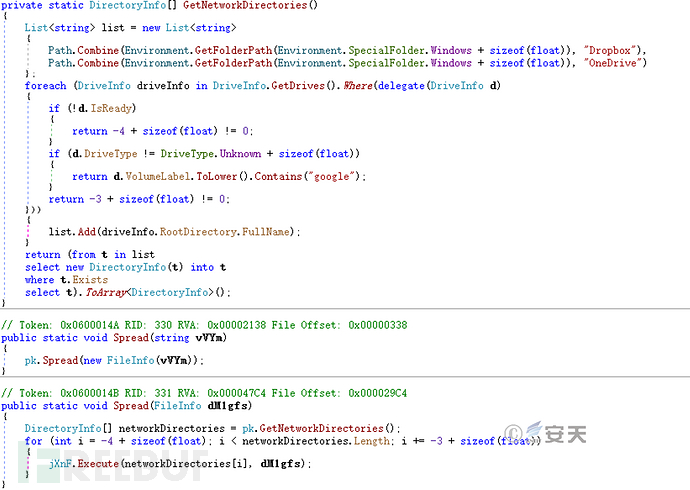Click token value 0x0600014A
This screenshot has height=490, width=690.
pyautogui.click(x=90, y=325)
